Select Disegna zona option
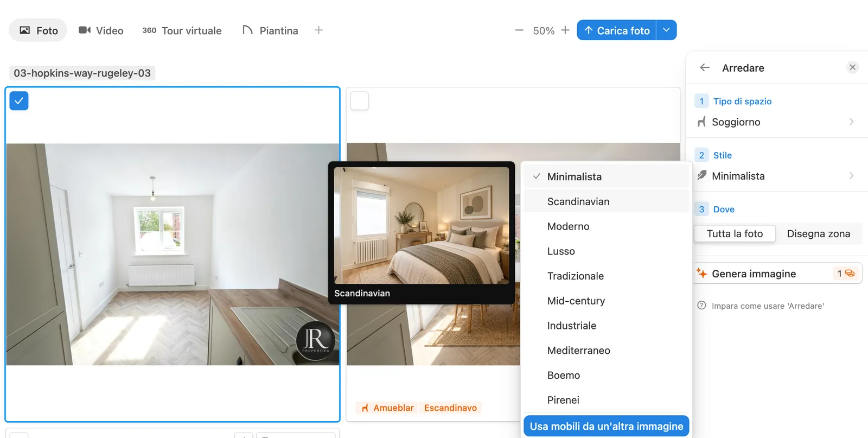868x438 pixels. [x=818, y=234]
